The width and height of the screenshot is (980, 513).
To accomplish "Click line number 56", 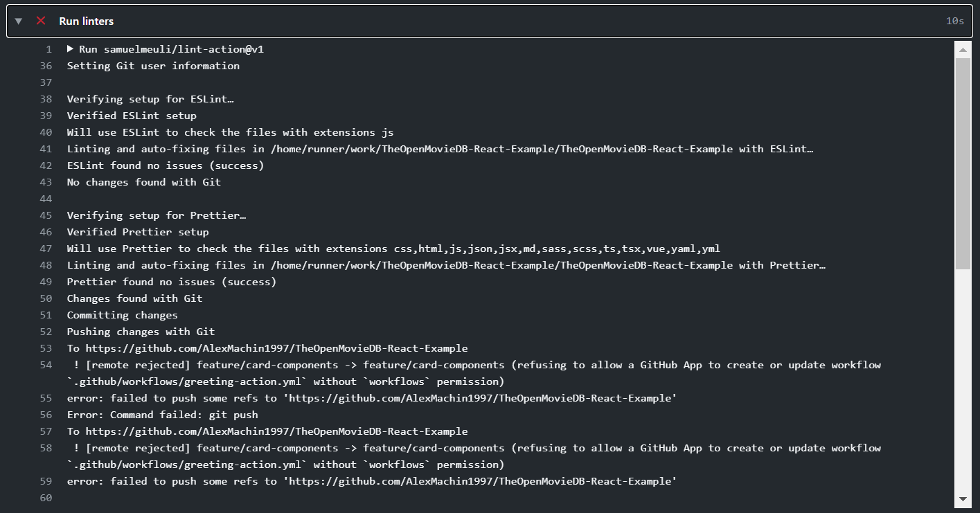I will pyautogui.click(x=46, y=415).
